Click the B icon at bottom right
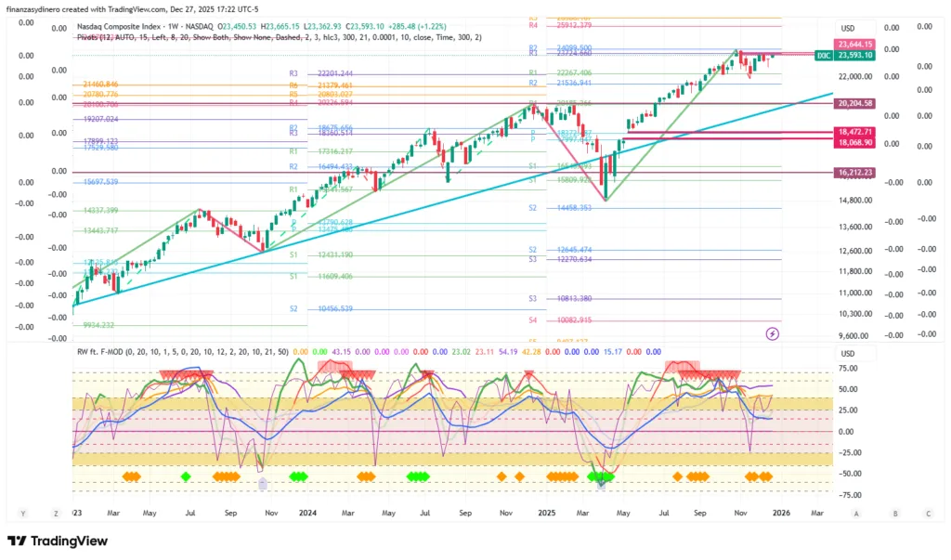This screenshot has height=560, width=951. click(894, 512)
